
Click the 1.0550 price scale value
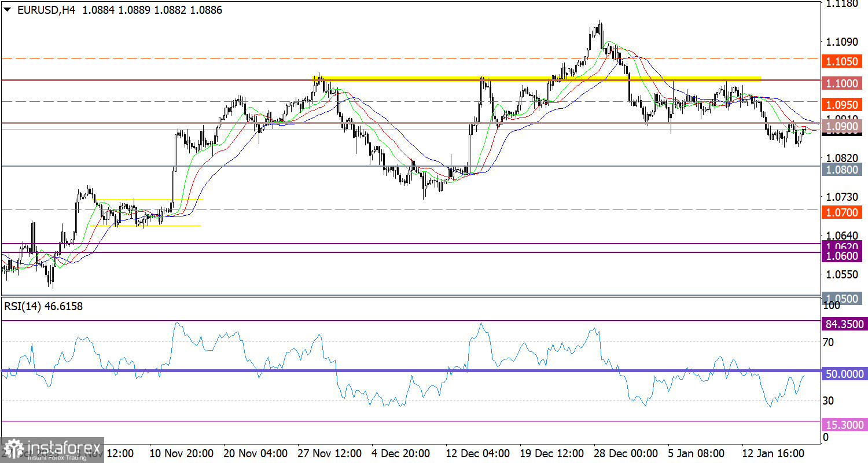click(x=841, y=274)
